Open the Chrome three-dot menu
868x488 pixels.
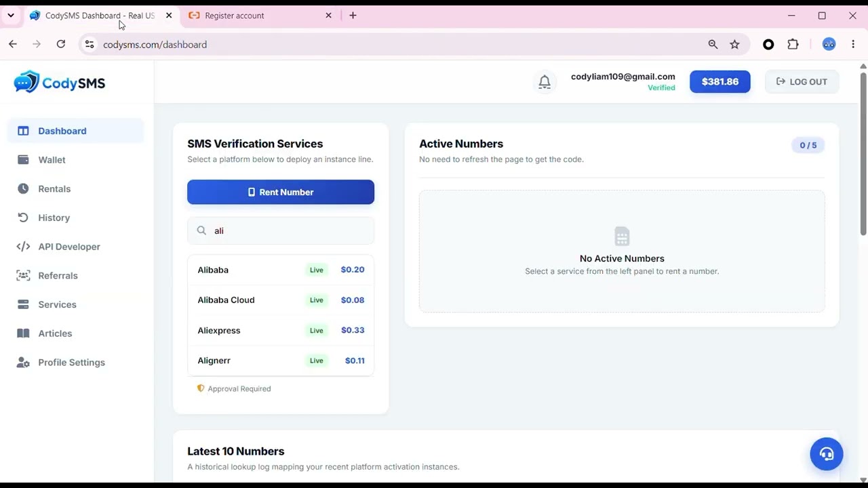point(853,44)
